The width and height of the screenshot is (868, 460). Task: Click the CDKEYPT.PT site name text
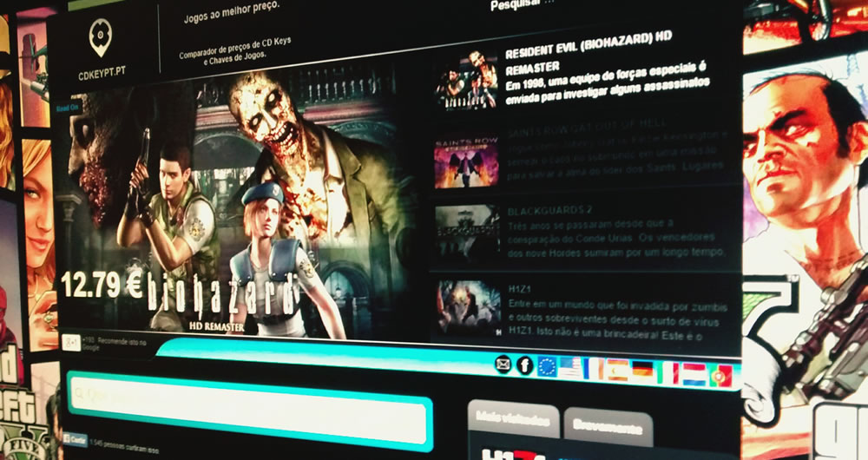(x=102, y=74)
